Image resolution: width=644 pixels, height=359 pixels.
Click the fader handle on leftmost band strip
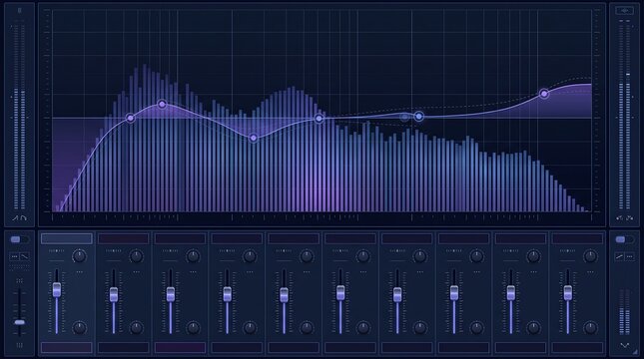pos(57,290)
